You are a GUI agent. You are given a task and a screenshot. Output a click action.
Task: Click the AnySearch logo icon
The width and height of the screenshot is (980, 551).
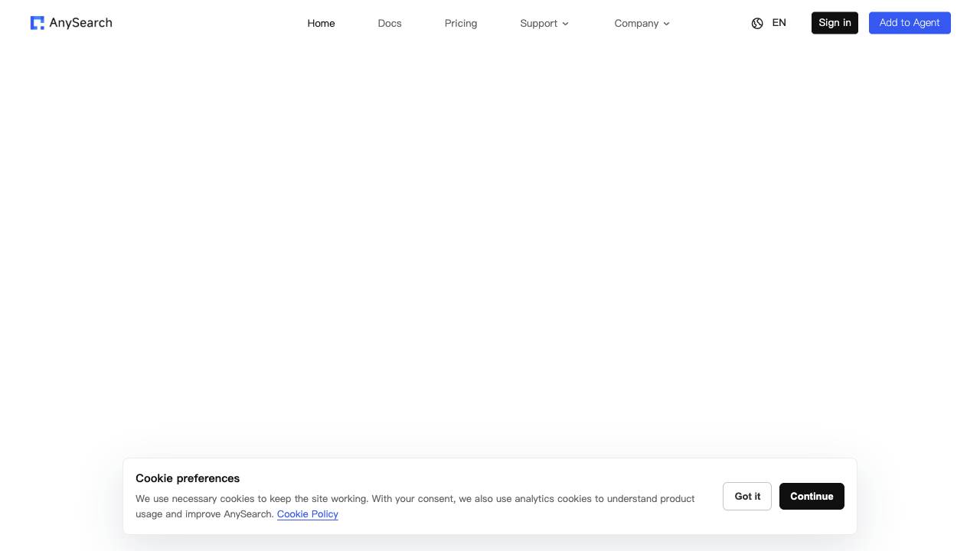pos(37,23)
